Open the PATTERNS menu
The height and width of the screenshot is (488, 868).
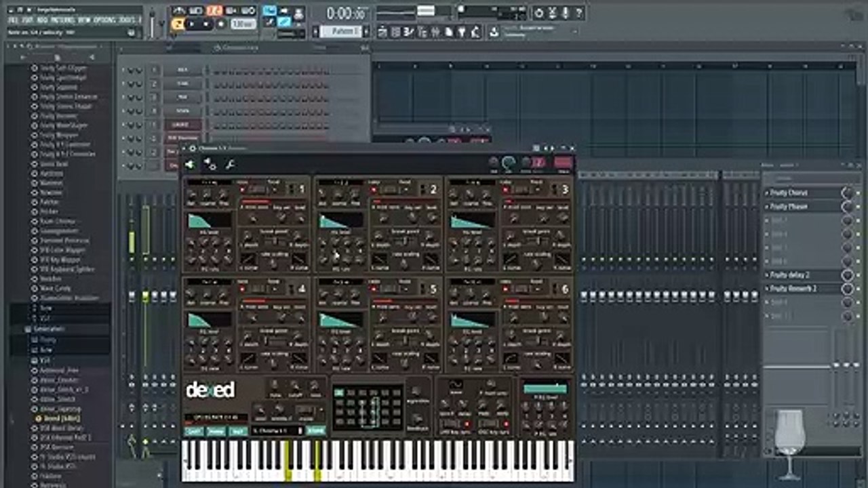pos(62,20)
